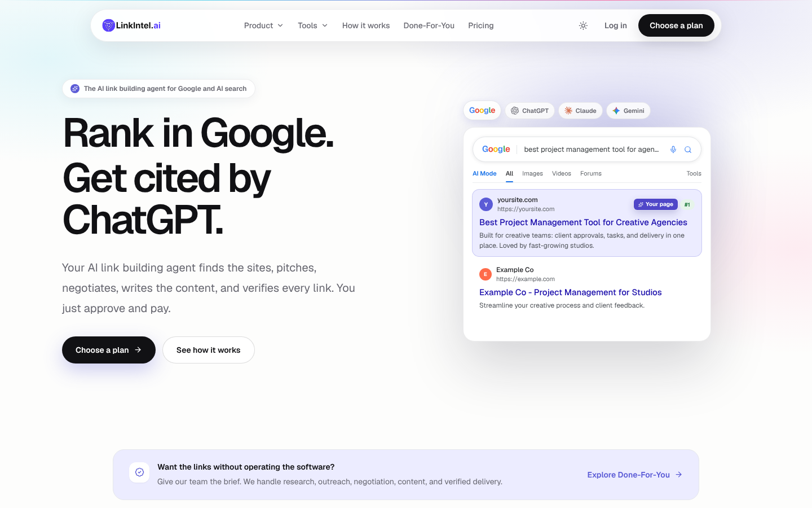The image size is (812, 508).
Task: Click the Your page badge
Action: (656, 204)
